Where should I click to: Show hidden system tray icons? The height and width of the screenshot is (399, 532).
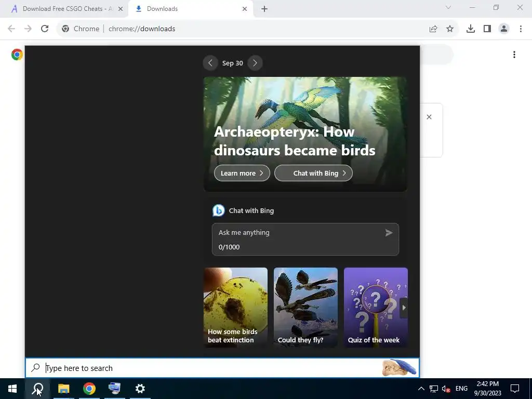[421, 389]
